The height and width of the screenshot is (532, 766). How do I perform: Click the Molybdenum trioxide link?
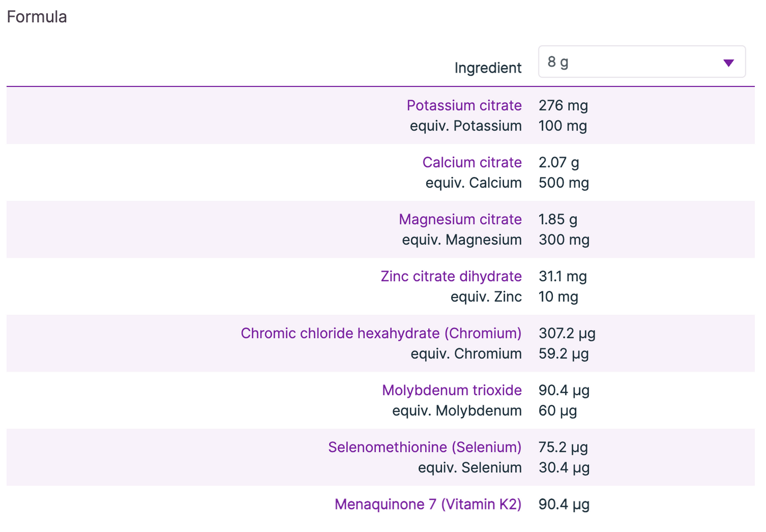click(x=452, y=390)
